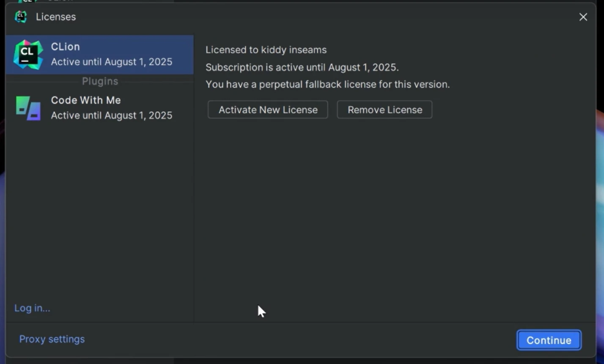Click the Licenses dialog title
The height and width of the screenshot is (364, 604).
tap(56, 17)
